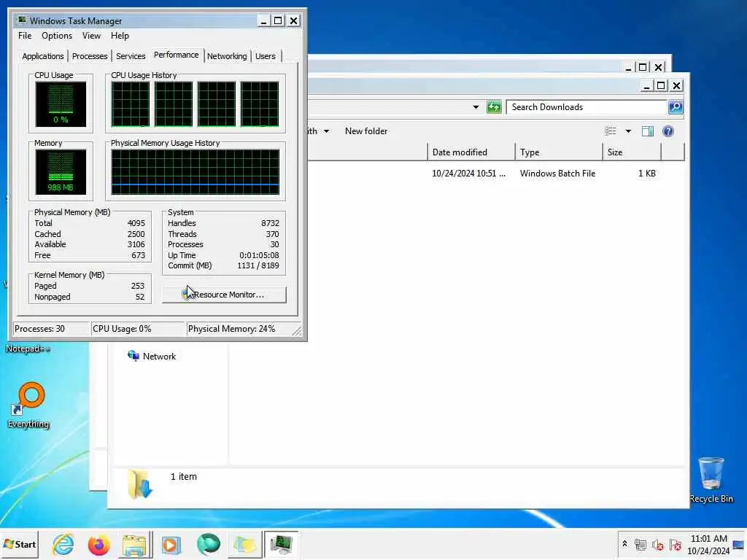Open Explorer help icon
This screenshot has width=747, height=560.
point(668,131)
